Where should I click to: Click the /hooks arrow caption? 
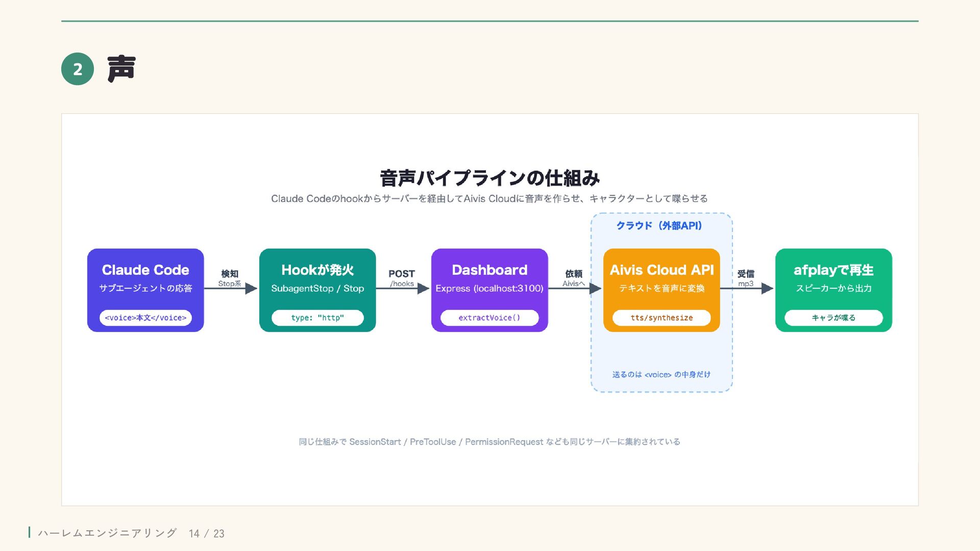402,284
